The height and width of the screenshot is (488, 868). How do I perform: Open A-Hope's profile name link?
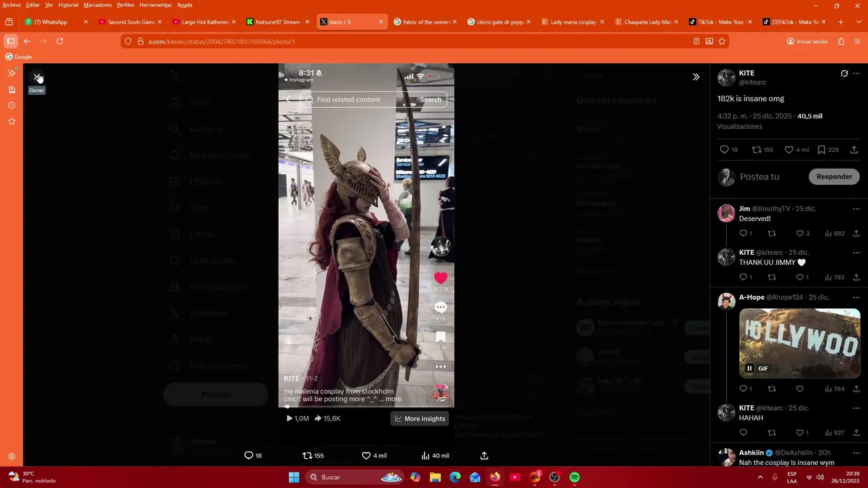[751, 297]
